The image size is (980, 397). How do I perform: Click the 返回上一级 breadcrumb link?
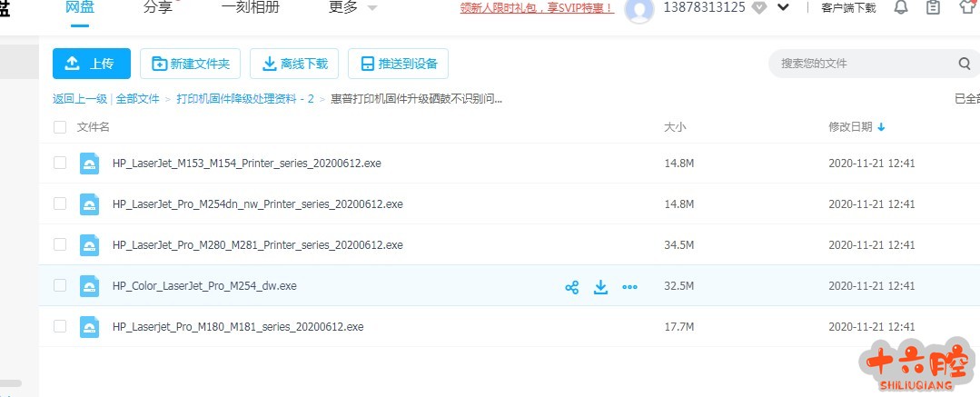pos(80,99)
